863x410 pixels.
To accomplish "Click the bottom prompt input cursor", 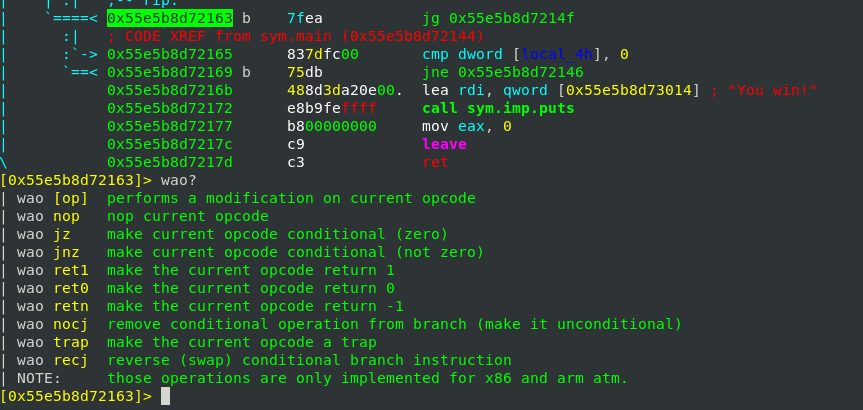I will click(166, 396).
